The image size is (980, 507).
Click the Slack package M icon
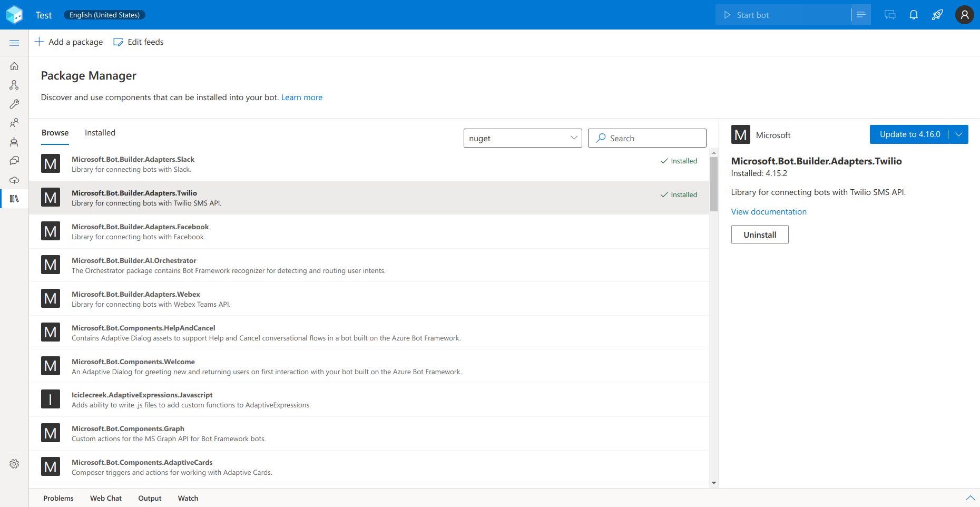pos(51,164)
